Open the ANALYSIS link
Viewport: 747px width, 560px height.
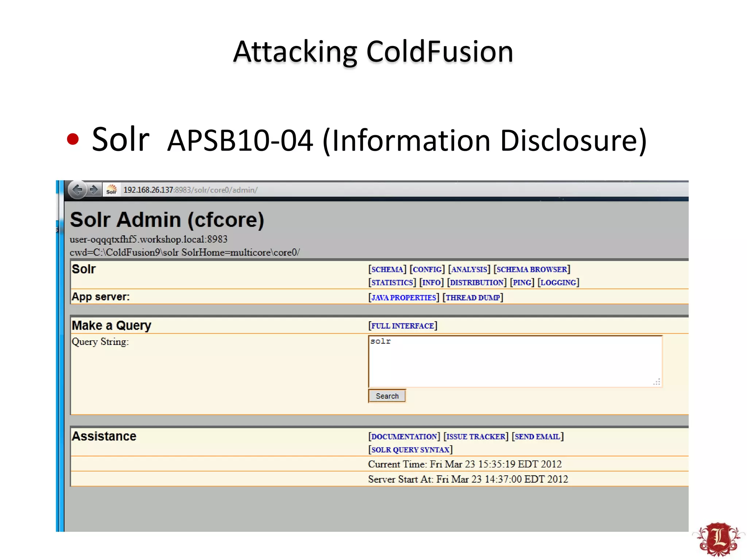tap(469, 269)
